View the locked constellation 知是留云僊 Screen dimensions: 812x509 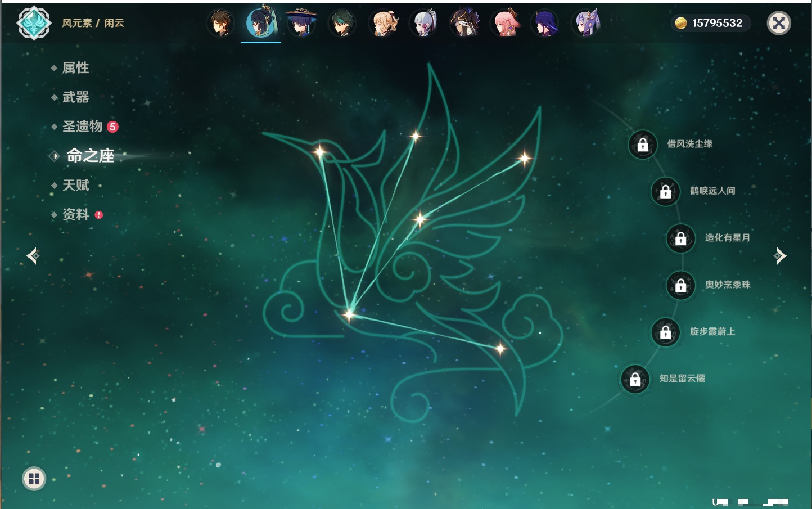coord(635,379)
